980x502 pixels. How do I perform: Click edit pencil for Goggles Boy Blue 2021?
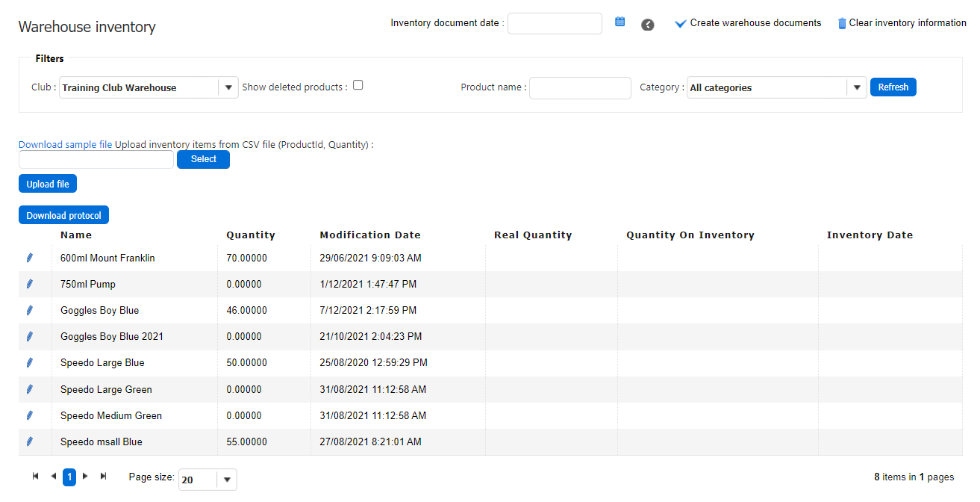pyautogui.click(x=30, y=336)
